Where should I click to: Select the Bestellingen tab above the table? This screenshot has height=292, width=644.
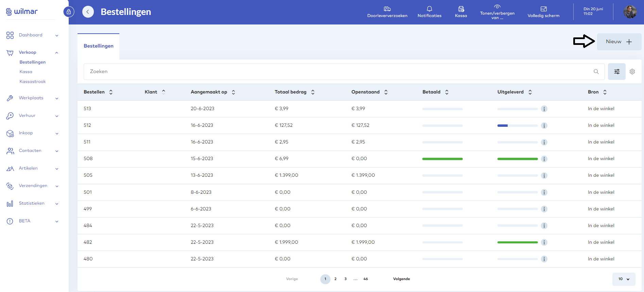tap(99, 46)
